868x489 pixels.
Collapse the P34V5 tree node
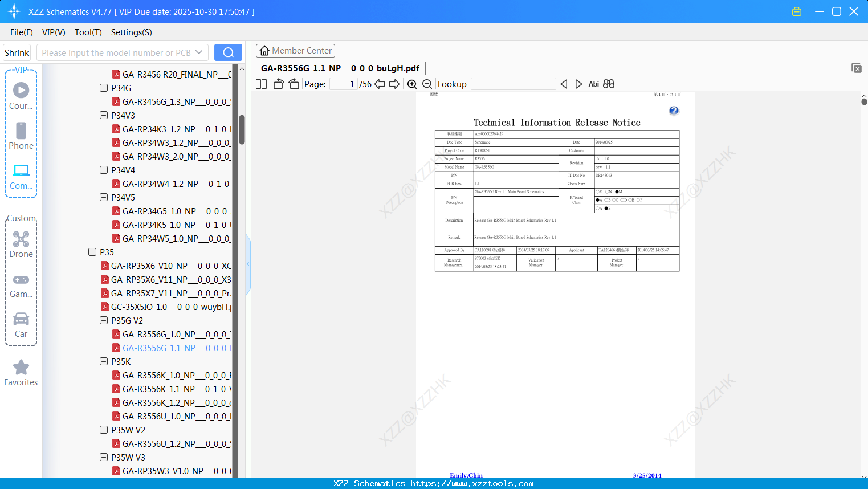pyautogui.click(x=104, y=198)
